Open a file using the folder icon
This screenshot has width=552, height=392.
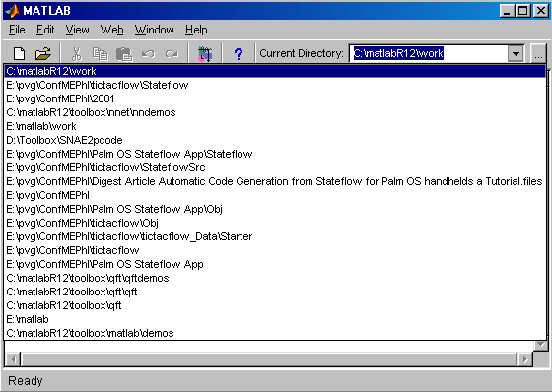[43, 54]
